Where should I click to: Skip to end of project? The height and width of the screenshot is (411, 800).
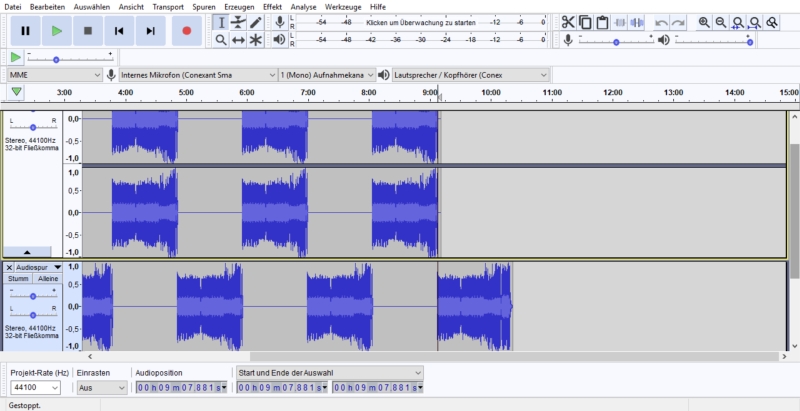151,31
